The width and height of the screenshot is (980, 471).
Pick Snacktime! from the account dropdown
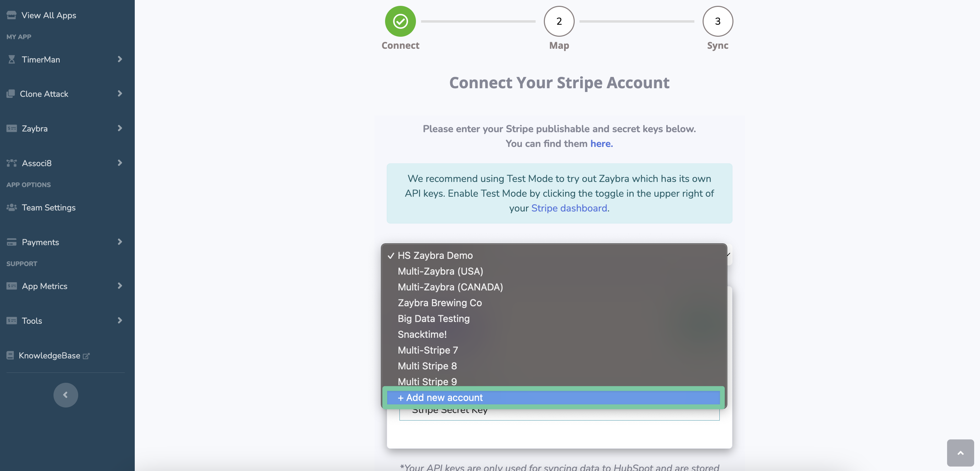click(422, 334)
